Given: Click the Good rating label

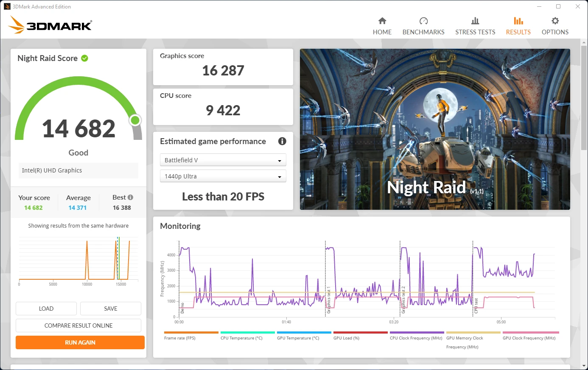Looking at the screenshot, I should (78, 153).
